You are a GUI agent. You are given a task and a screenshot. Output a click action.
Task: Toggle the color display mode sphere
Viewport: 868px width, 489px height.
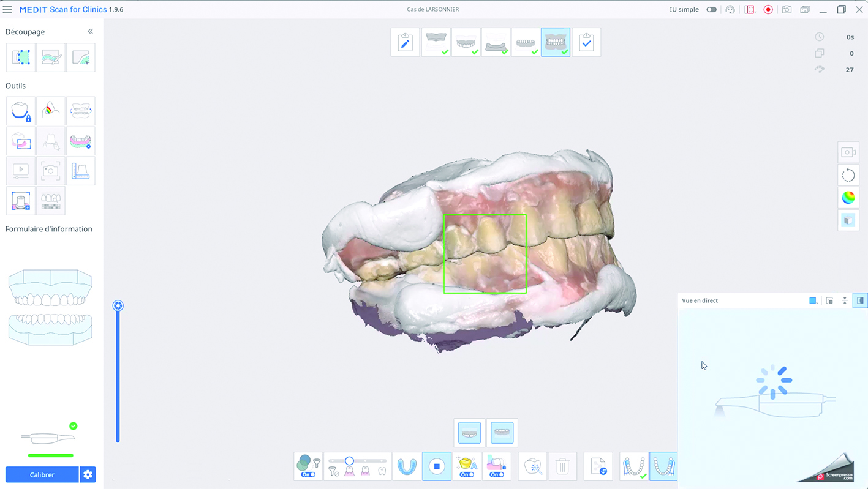[848, 198]
